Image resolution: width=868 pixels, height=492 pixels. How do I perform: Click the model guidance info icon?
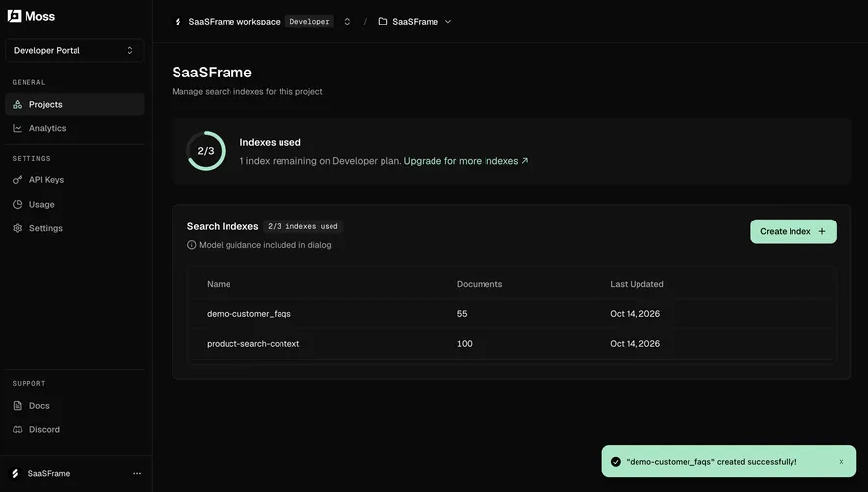[191, 245]
